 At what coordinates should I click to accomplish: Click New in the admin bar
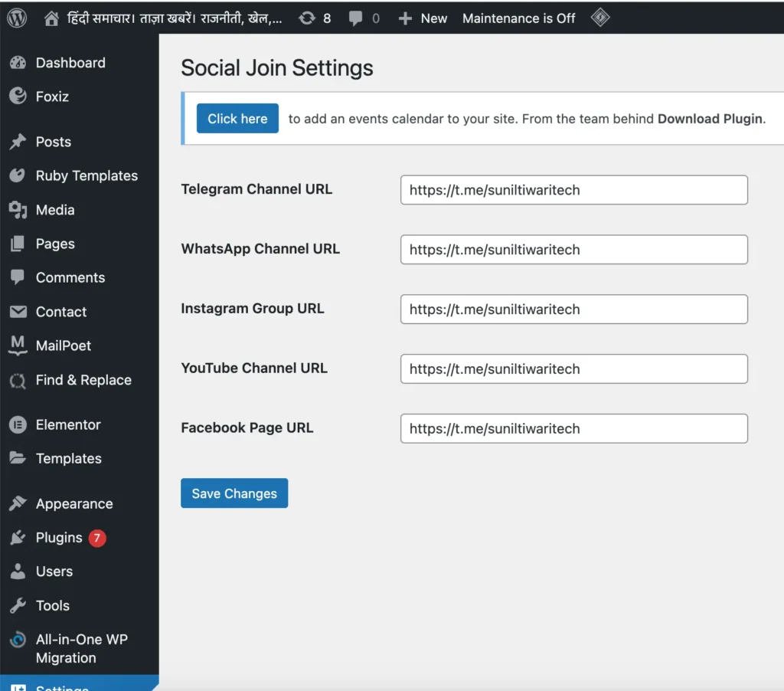(x=433, y=18)
